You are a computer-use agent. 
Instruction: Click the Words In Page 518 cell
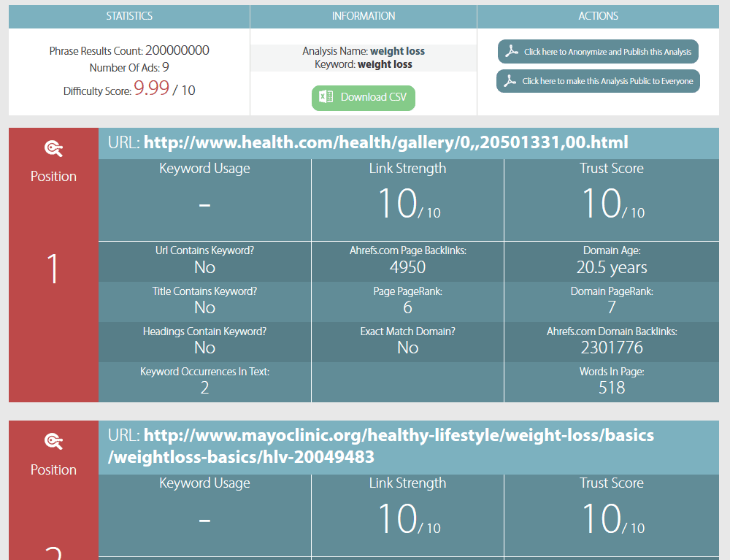pyautogui.click(x=612, y=382)
